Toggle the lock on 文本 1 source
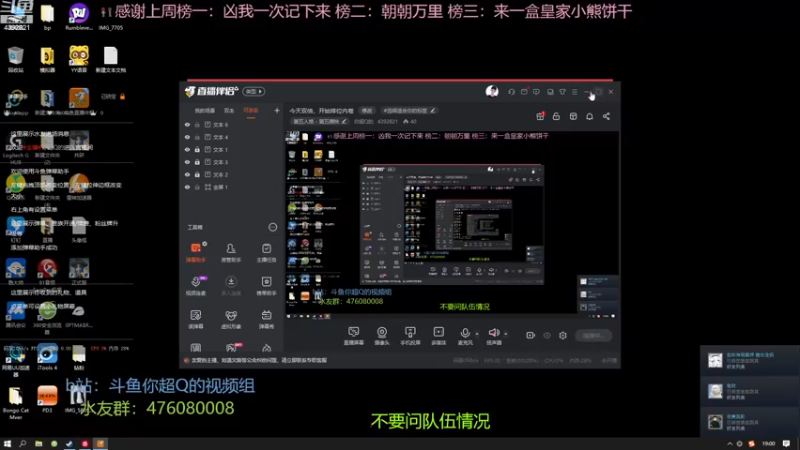 (197, 149)
